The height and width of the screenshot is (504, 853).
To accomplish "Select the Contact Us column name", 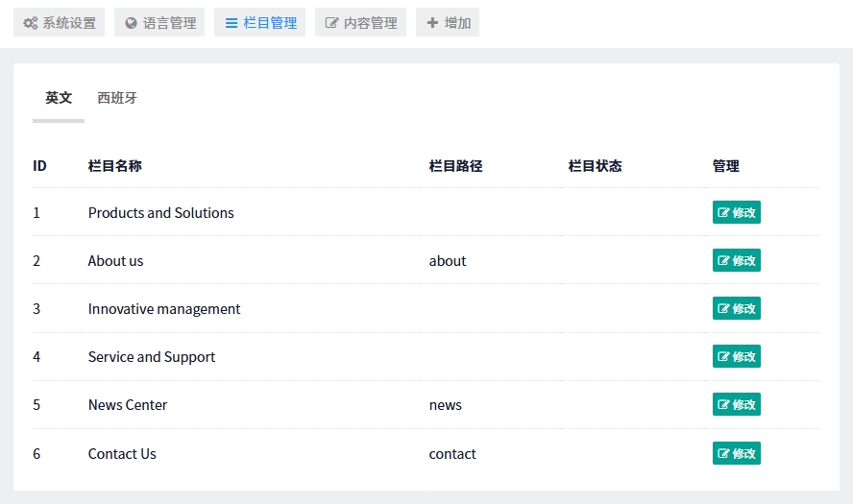I will (122, 454).
